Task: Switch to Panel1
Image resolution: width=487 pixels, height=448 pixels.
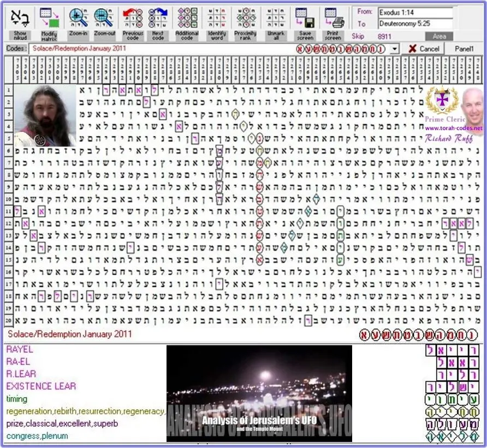Action: 464,49
